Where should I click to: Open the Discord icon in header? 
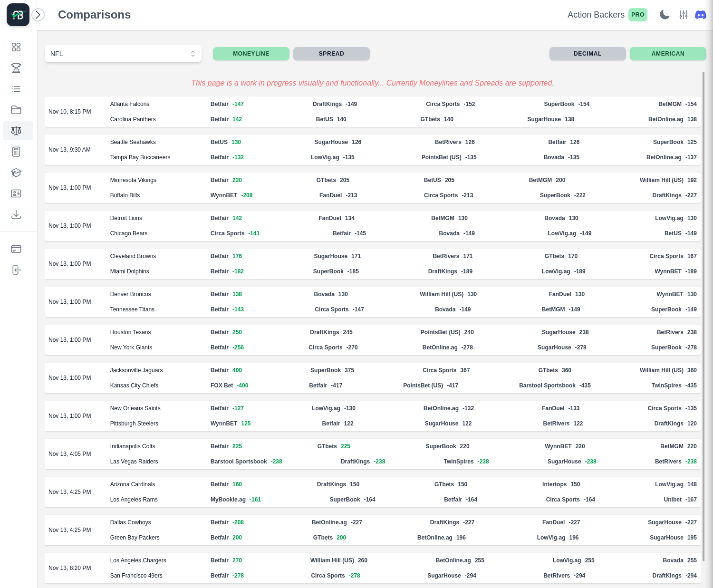click(x=701, y=15)
